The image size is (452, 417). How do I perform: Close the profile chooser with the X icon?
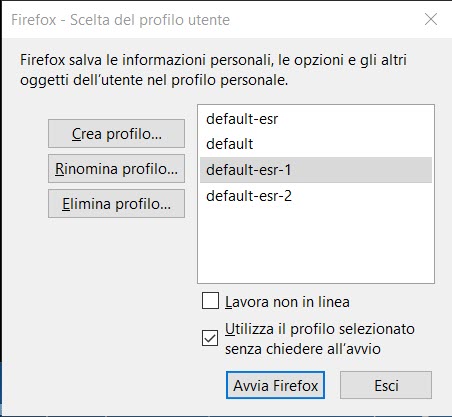point(431,19)
